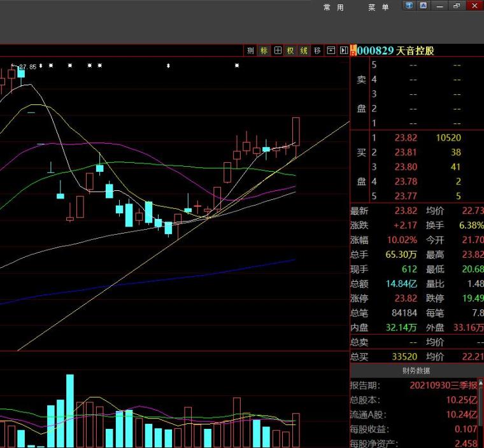Toggle the 标 marker display button
484x448 pixels.
pyautogui.click(x=264, y=50)
